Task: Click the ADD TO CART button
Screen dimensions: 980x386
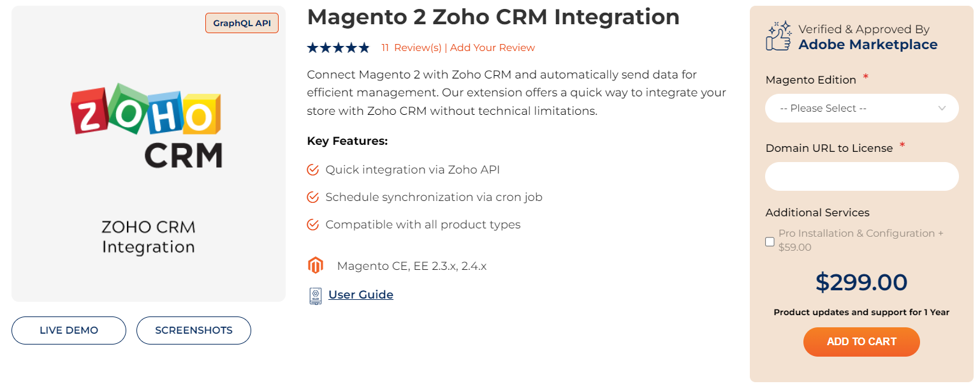Action: (x=861, y=342)
